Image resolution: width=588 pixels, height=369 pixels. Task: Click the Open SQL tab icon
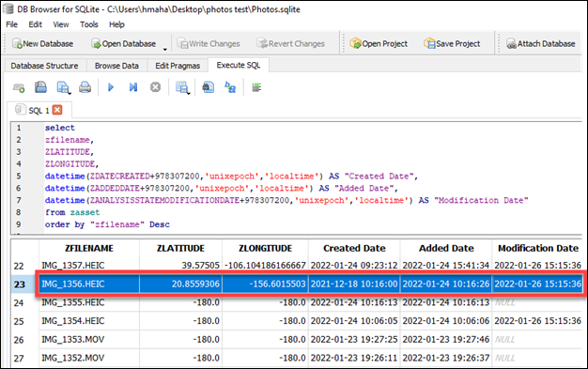click(19, 87)
